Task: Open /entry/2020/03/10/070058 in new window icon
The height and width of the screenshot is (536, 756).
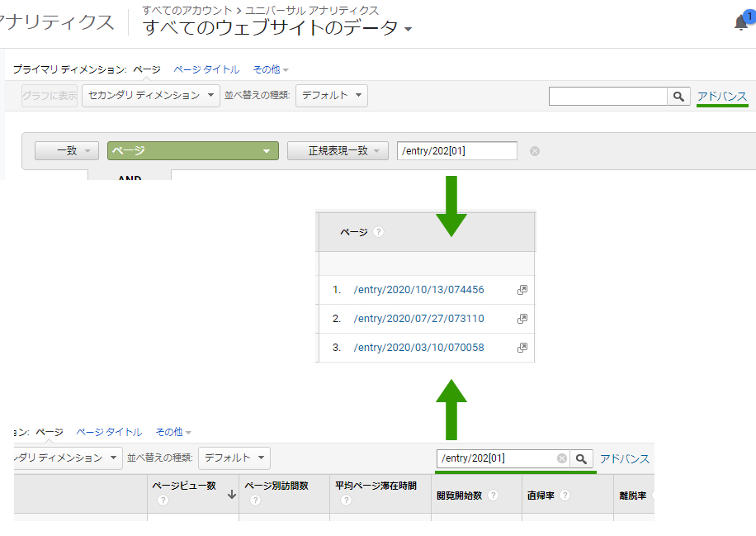Action: pos(522,348)
